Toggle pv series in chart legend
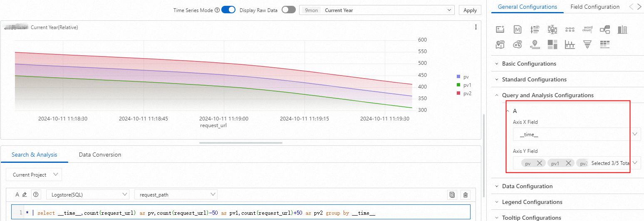This screenshot has width=644, height=221. click(x=463, y=77)
